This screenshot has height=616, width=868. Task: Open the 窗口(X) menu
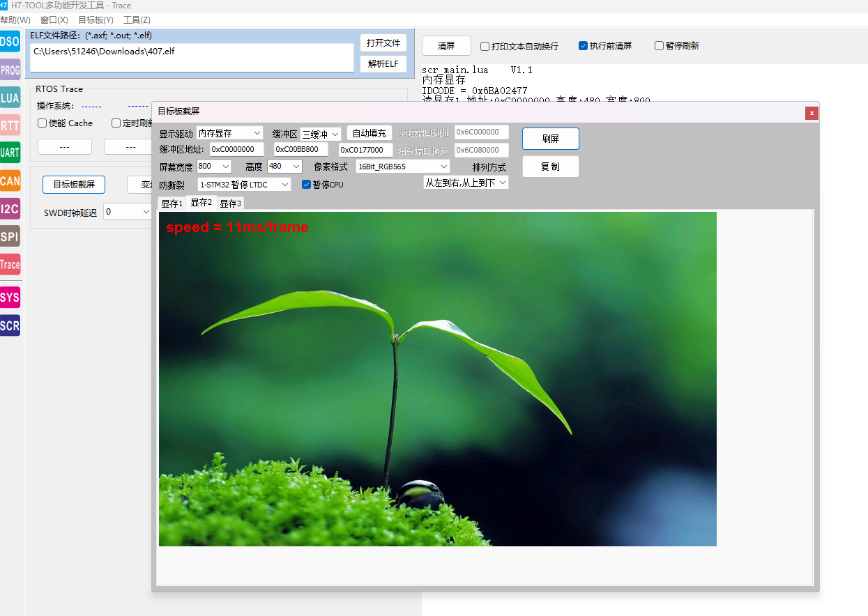(x=54, y=20)
